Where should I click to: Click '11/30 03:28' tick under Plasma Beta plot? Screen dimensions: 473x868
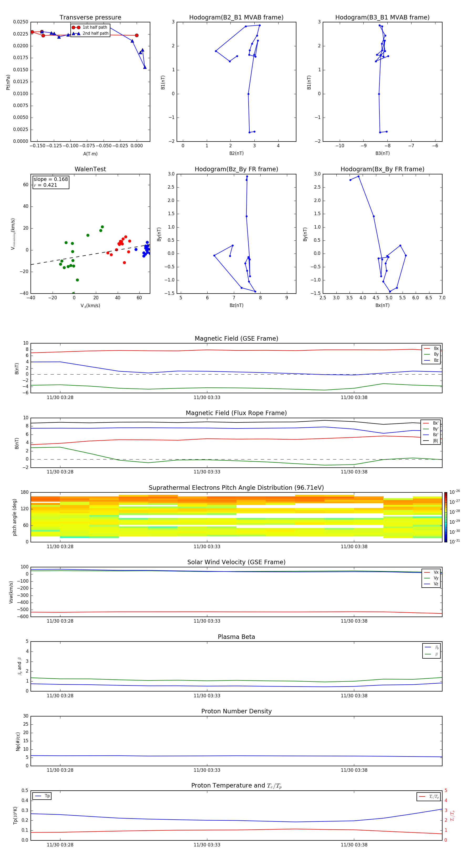click(60, 695)
